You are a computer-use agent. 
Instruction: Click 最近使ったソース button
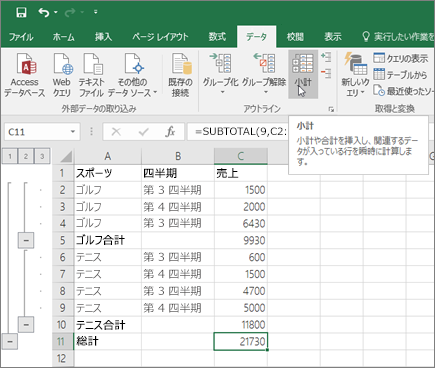click(403, 90)
